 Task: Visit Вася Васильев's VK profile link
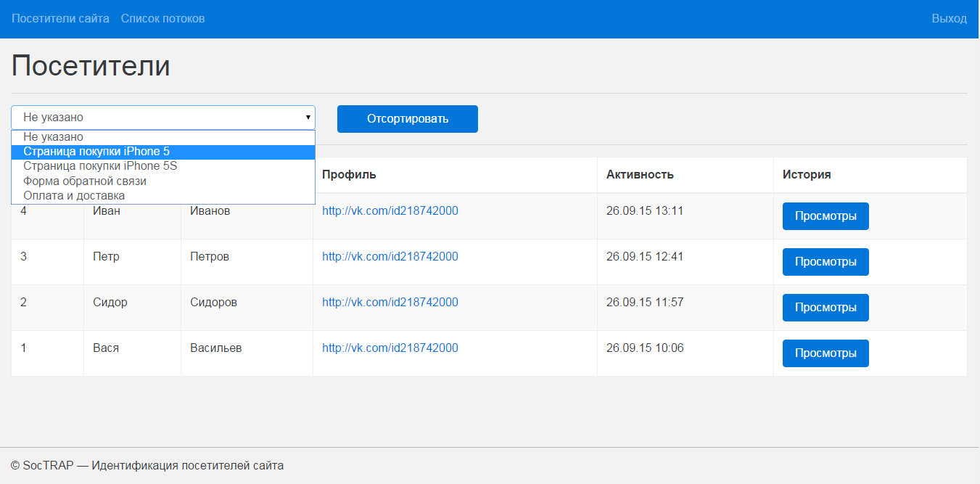tap(390, 348)
